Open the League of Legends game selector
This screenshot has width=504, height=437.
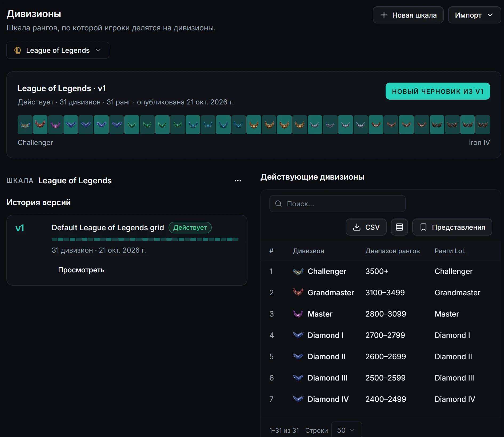58,50
